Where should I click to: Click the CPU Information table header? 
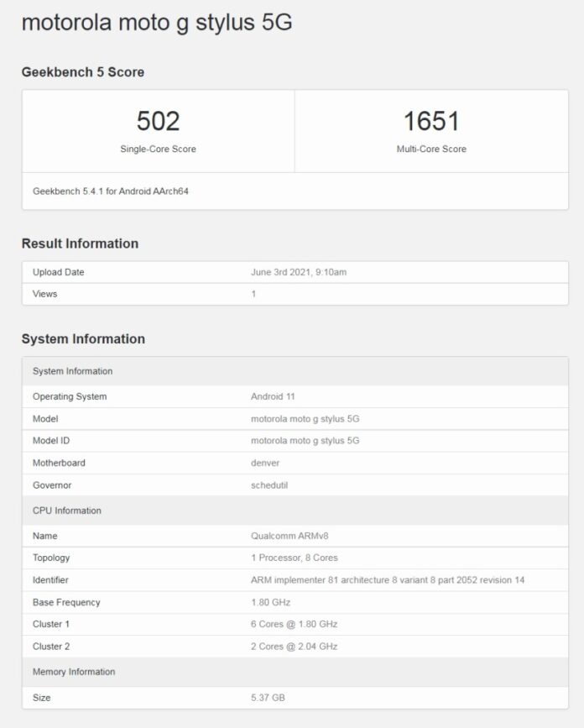[x=67, y=511]
